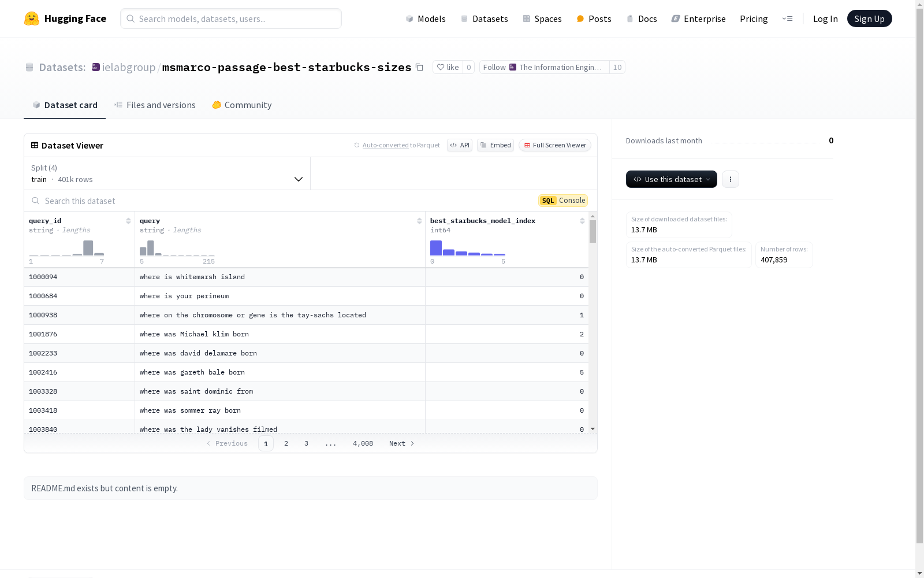Click query_id cell 1002233
This screenshot has width=924, height=578.
pyautogui.click(x=79, y=353)
